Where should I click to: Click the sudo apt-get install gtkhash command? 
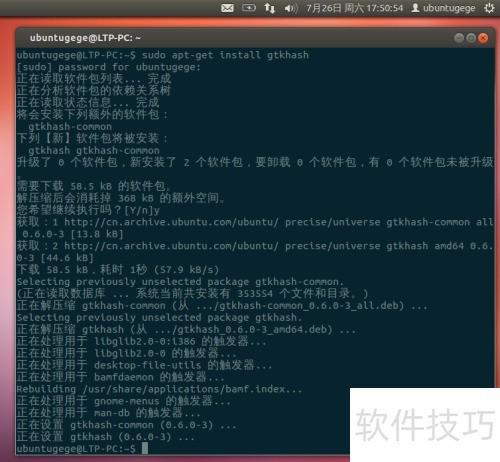click(225, 55)
